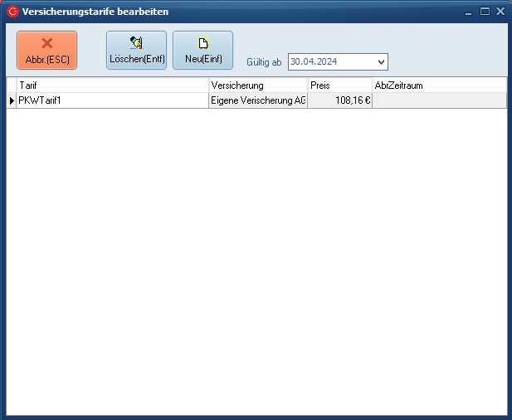Click the red X cancel icon (Abbr. ESC)
The image size is (512, 420).
pyautogui.click(x=46, y=43)
